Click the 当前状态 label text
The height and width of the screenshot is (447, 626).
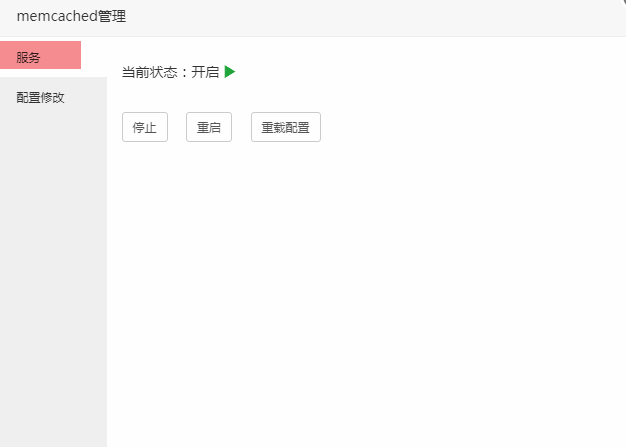pyautogui.click(x=149, y=72)
